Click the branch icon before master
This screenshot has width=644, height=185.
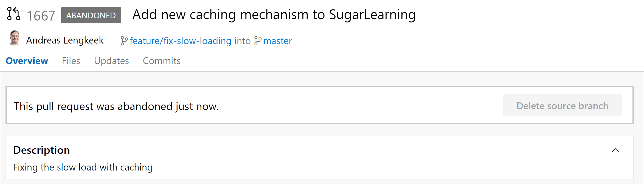(x=258, y=41)
